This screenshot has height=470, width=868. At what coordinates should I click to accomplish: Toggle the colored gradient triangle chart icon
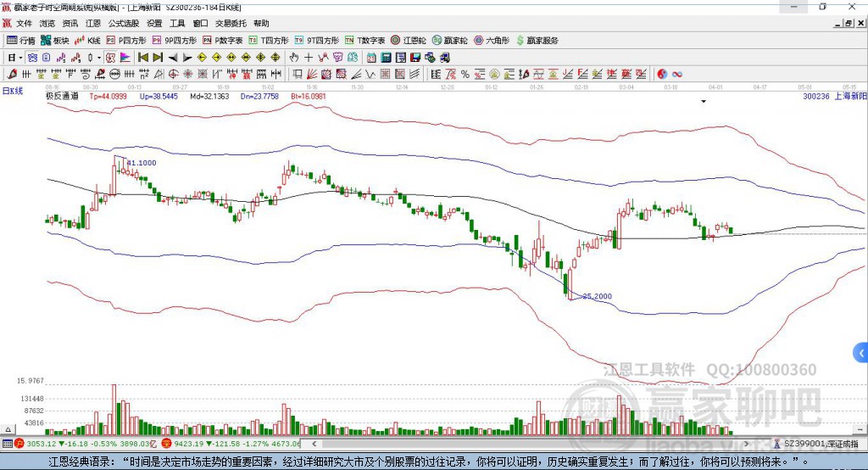tap(125, 58)
